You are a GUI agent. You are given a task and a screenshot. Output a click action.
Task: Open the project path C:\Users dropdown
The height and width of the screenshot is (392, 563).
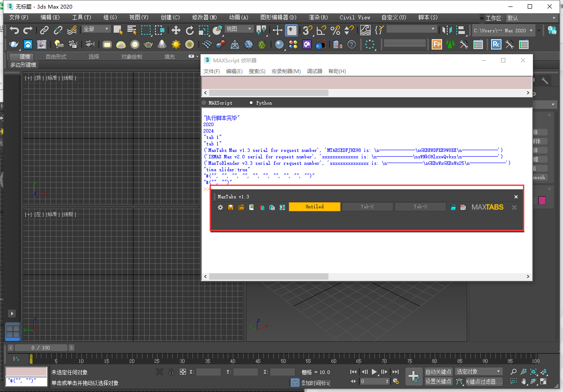point(503,31)
